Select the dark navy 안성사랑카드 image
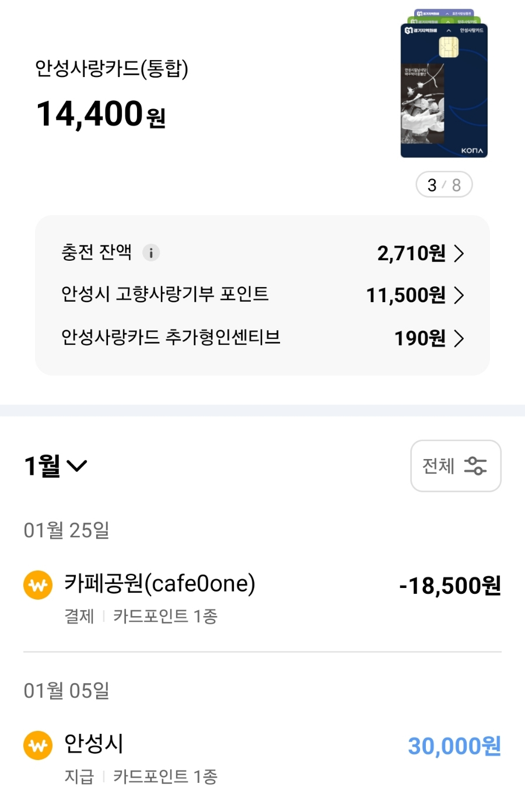Screen dimensions: 525x812 [x=444, y=90]
